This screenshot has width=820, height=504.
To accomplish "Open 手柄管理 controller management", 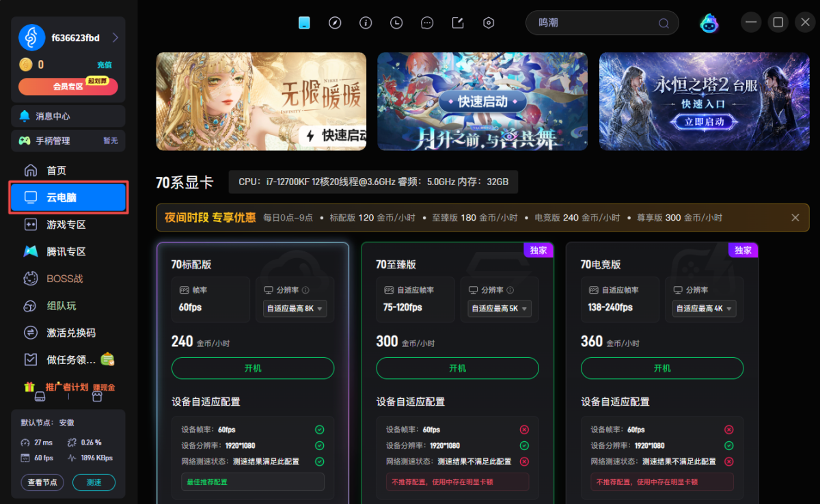I will tap(68, 141).
